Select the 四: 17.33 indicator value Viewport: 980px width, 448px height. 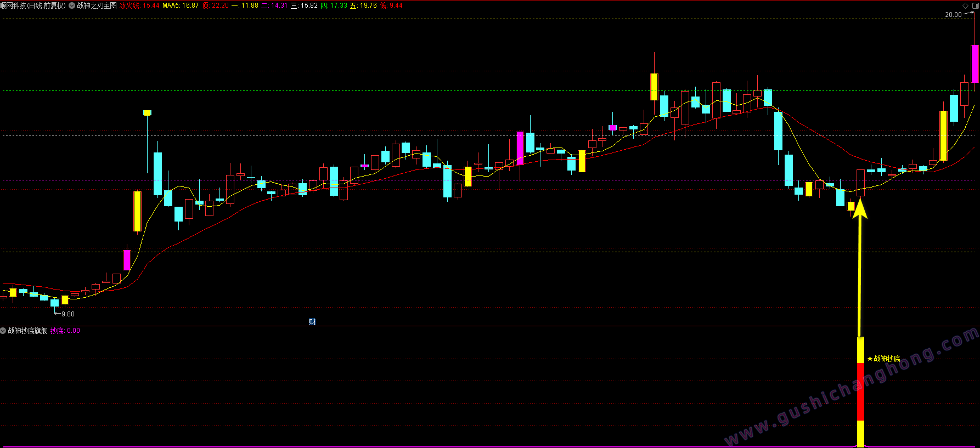[334, 5]
